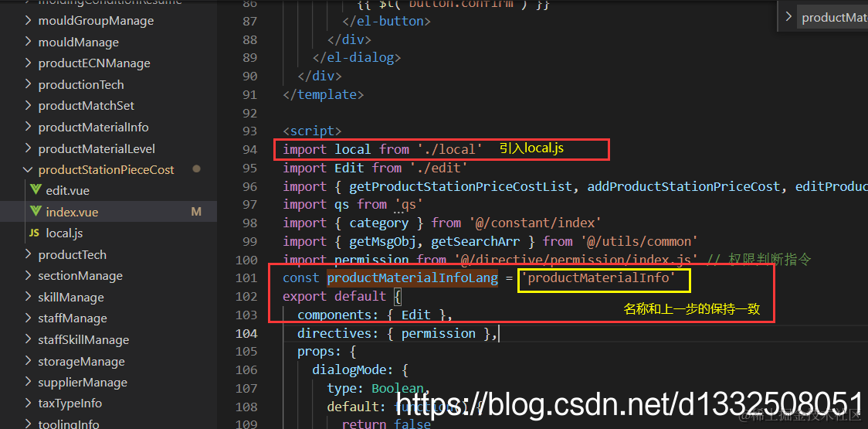Click the opening <script> tag
Viewport: 868px width, 429px height.
click(312, 131)
